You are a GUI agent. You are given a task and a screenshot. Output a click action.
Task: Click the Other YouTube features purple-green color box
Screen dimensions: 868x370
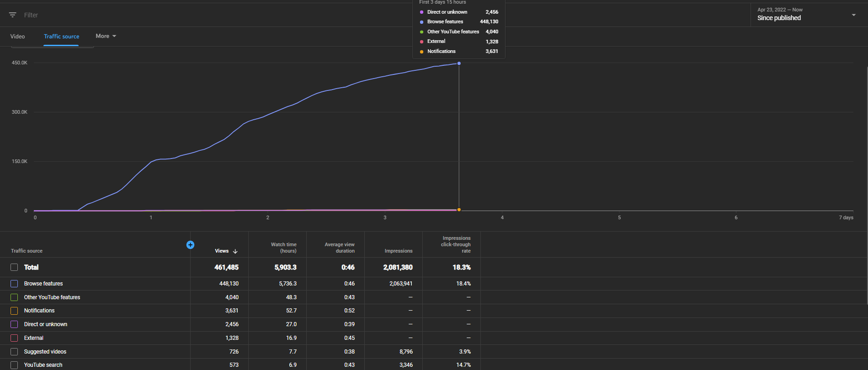pos(14,297)
